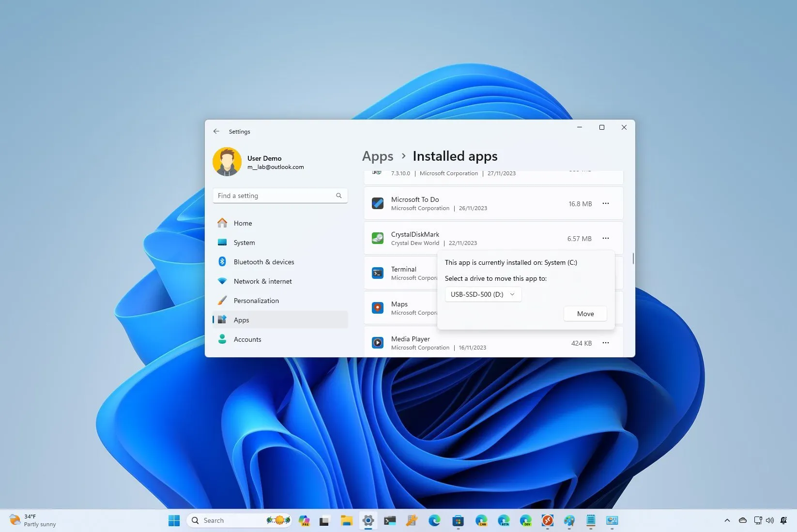Select the Apps category in sidebar
The image size is (797, 532).
280,320
